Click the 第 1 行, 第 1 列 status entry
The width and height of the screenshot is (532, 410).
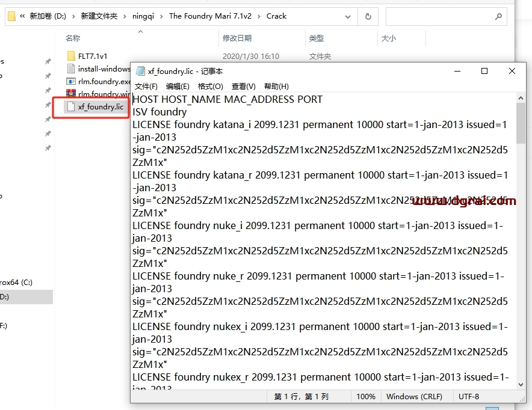(302, 396)
